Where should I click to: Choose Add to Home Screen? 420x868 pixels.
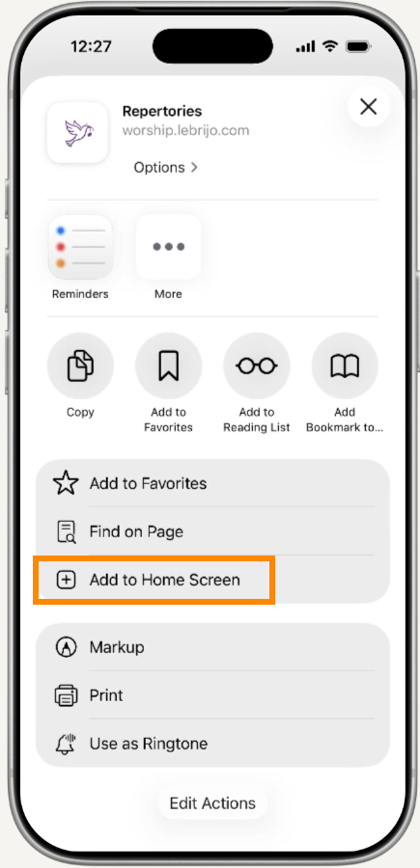pos(212,580)
